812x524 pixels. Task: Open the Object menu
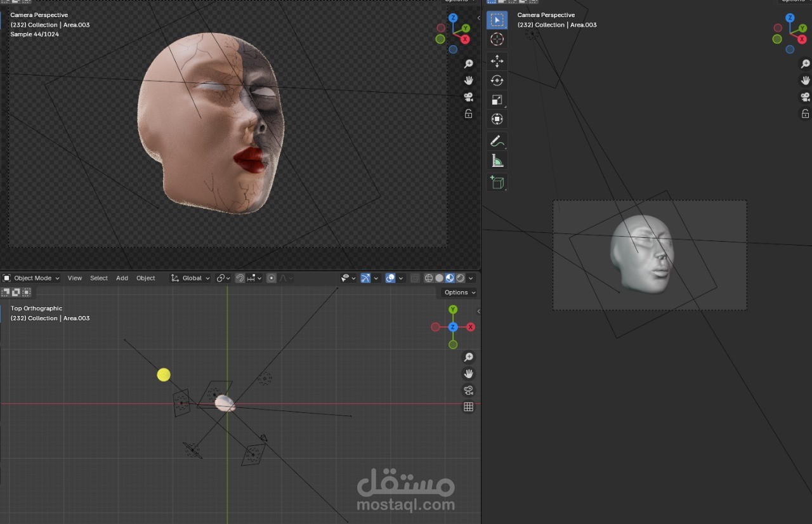tap(146, 278)
